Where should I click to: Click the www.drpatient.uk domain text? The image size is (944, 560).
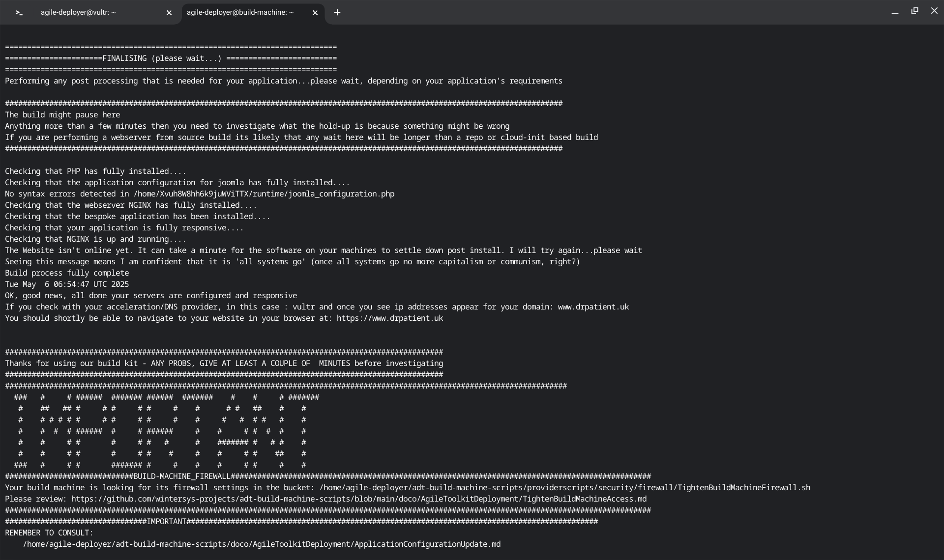[x=593, y=307]
